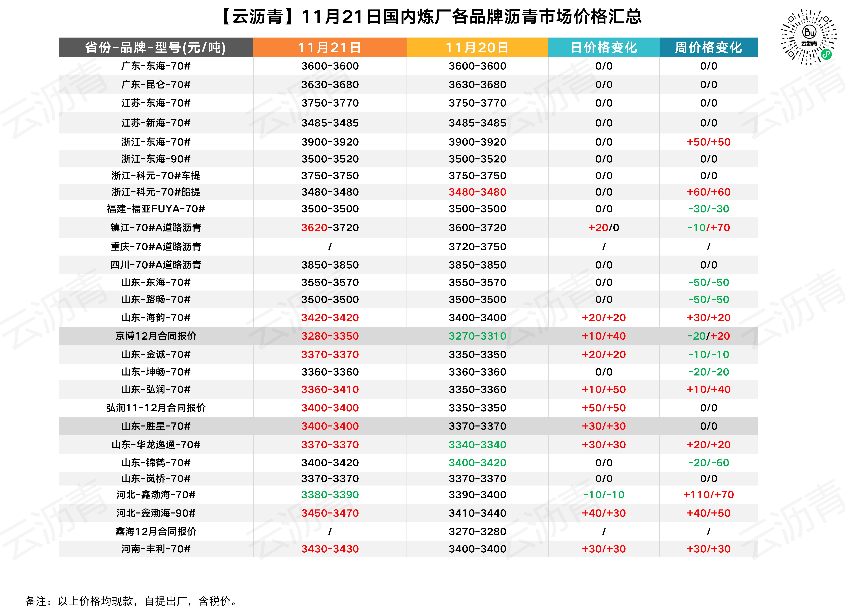Select the row label 江苏-新海-70#
The image size is (845, 616).
pyautogui.click(x=156, y=123)
